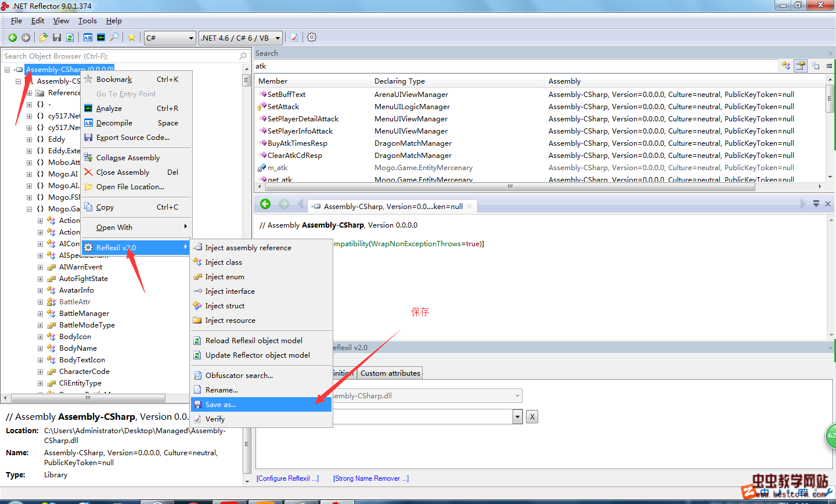Open decompiler tab list dropdown arrow
The image size is (836, 504).
point(816,204)
